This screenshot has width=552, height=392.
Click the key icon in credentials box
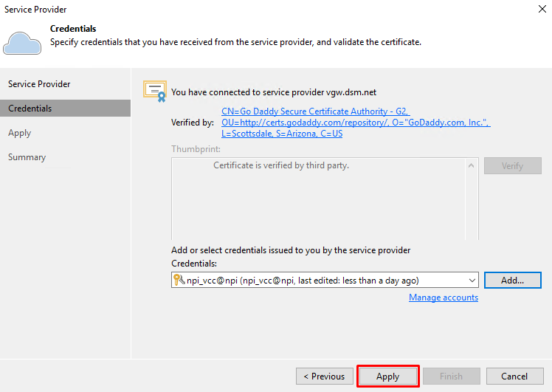pos(179,280)
